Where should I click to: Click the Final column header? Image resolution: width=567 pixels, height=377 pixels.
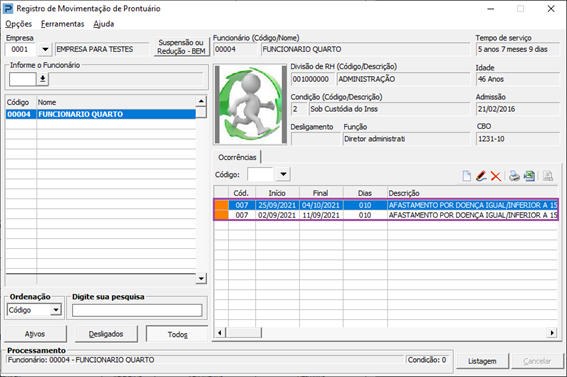click(321, 193)
